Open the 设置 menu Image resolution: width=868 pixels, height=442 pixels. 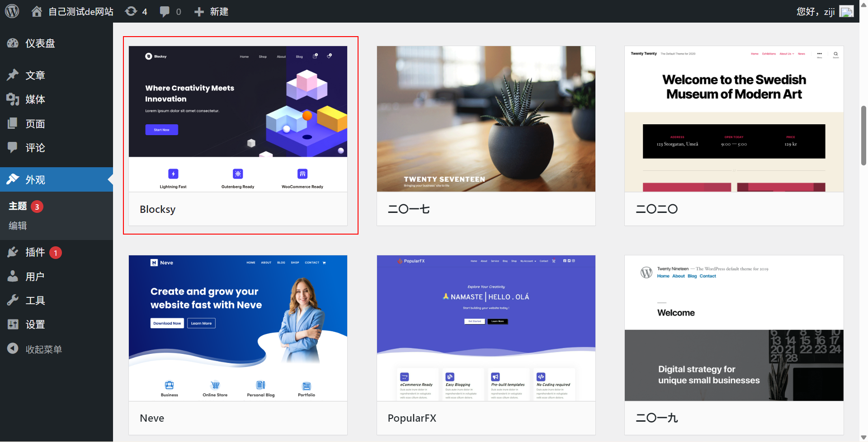pyautogui.click(x=57, y=324)
